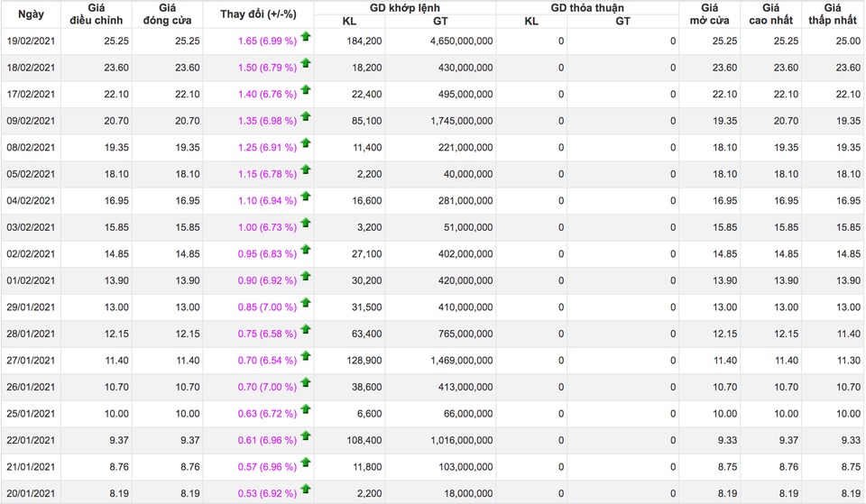
Task: Click green up arrow in 09/02/2021 row
Action: coord(306,116)
